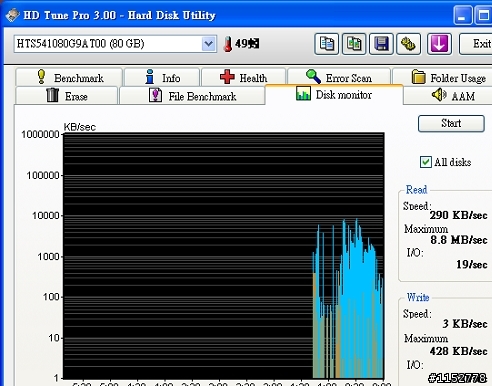Click the write speed 3 KB/sec value
The height and width of the screenshot is (386, 492).
click(465, 323)
